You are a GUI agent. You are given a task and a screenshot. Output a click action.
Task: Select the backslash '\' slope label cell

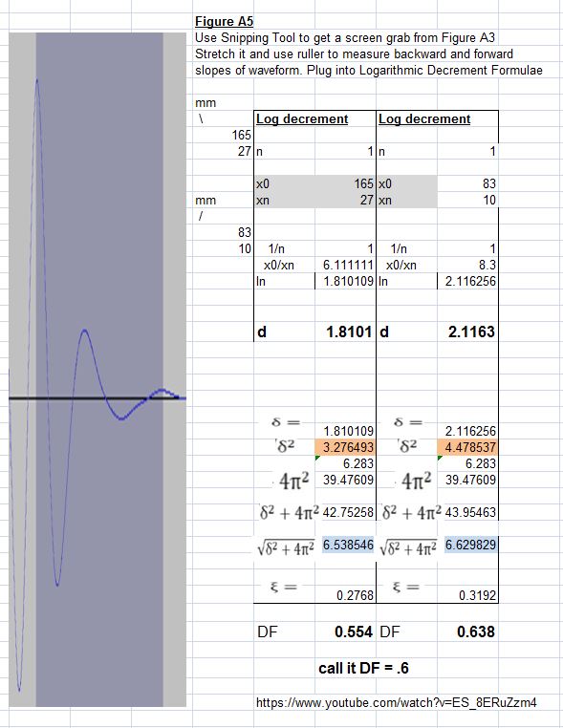[x=201, y=118]
